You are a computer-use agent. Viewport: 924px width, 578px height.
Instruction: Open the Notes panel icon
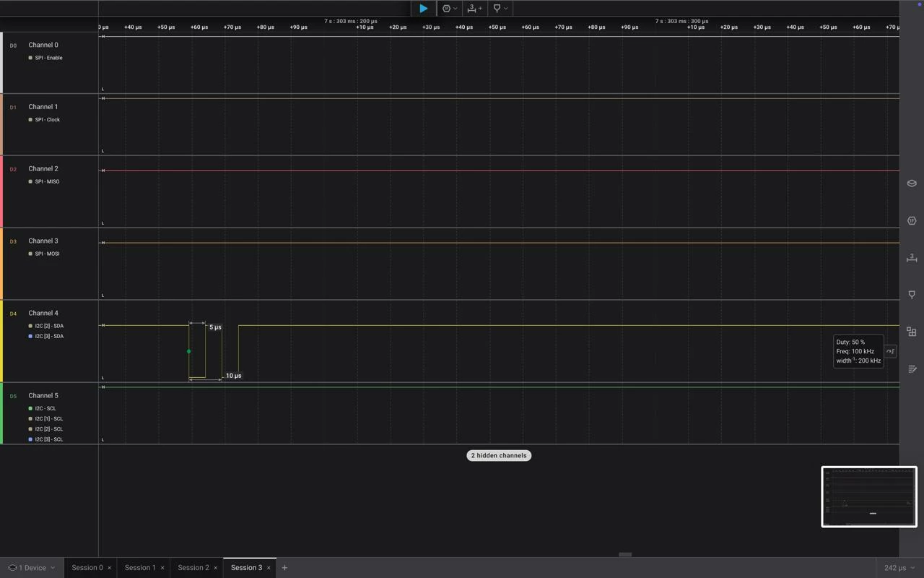pos(912,369)
